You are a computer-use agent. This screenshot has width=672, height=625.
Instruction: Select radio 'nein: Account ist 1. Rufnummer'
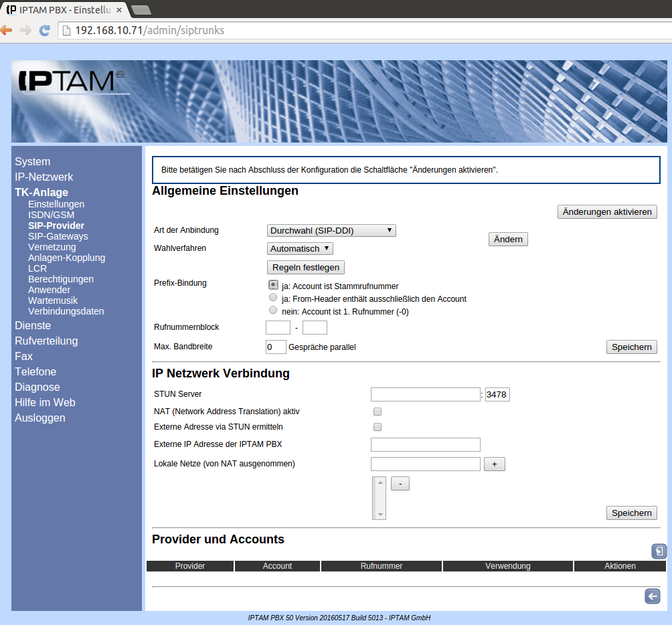pos(273,310)
